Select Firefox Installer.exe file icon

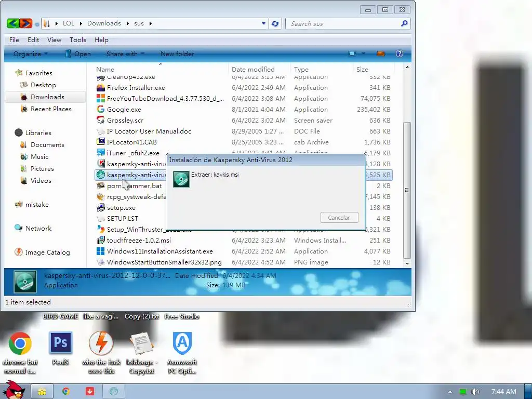tap(101, 87)
